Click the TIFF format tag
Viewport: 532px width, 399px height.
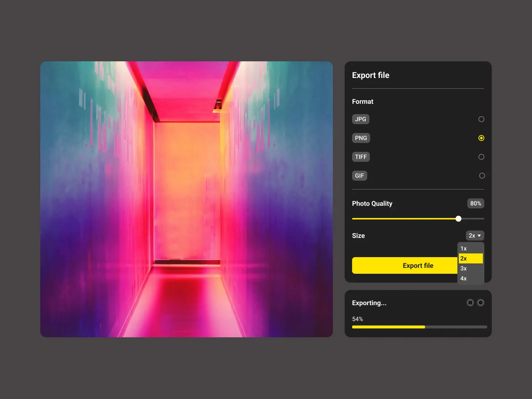[361, 157]
